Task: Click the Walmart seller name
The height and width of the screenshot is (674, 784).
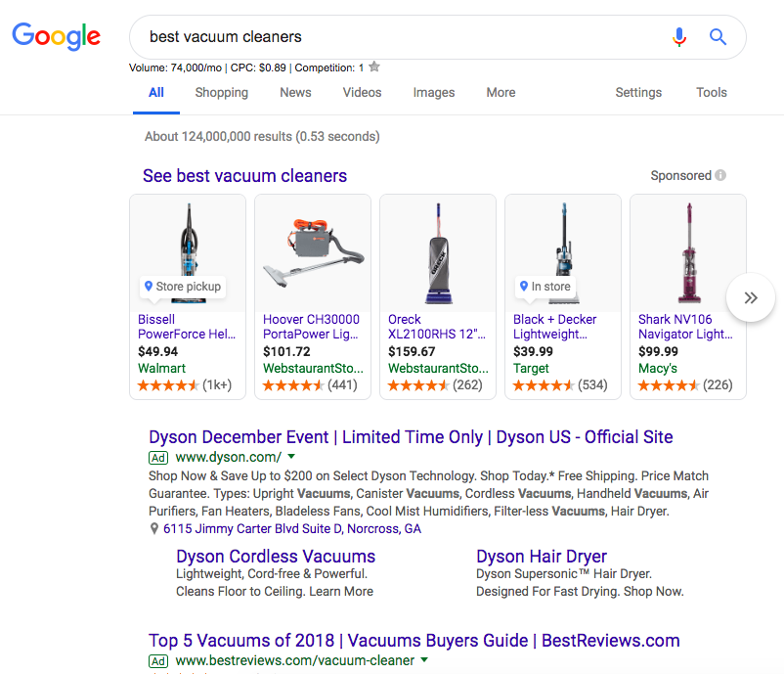Action: (x=161, y=368)
